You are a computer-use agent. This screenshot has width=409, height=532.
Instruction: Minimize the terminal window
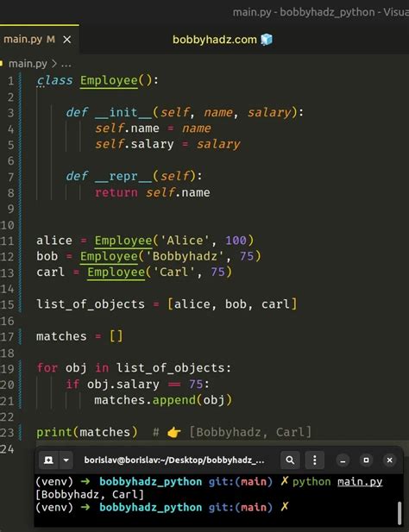coord(343,460)
